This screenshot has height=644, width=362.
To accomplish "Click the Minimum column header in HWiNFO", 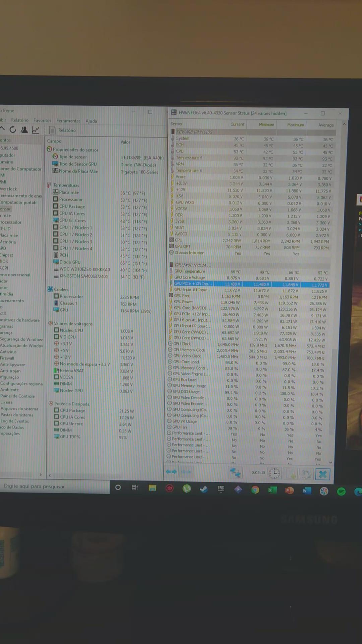I will 266,125.
